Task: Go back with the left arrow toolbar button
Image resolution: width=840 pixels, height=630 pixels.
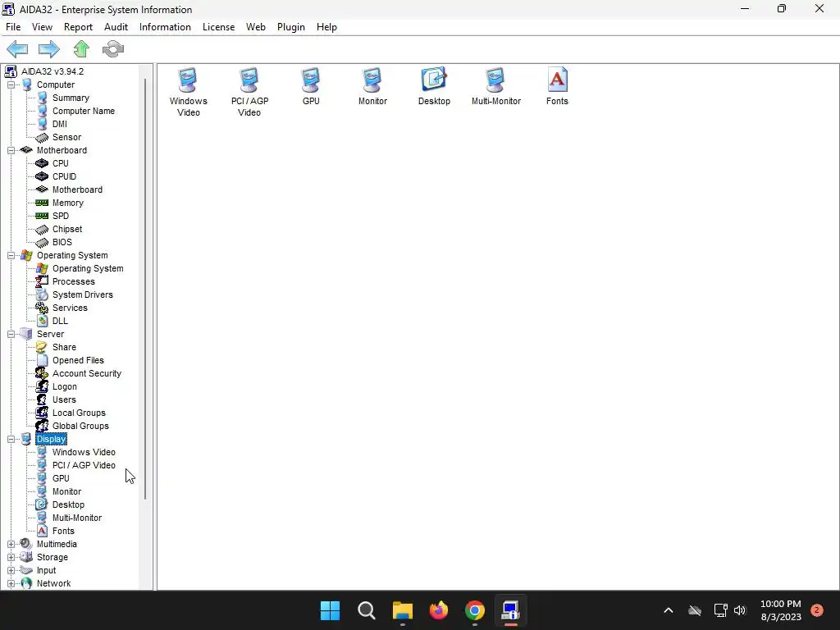Action: (17, 49)
